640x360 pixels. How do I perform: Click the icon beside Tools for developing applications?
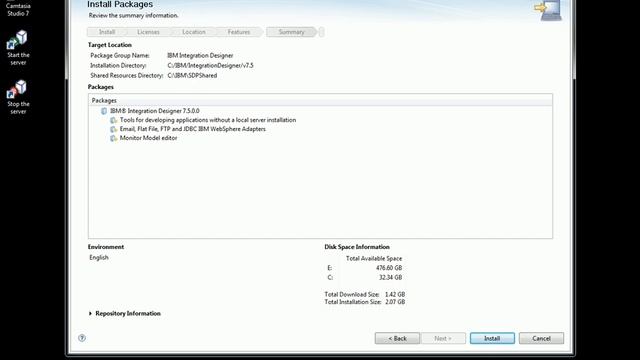(x=113, y=120)
